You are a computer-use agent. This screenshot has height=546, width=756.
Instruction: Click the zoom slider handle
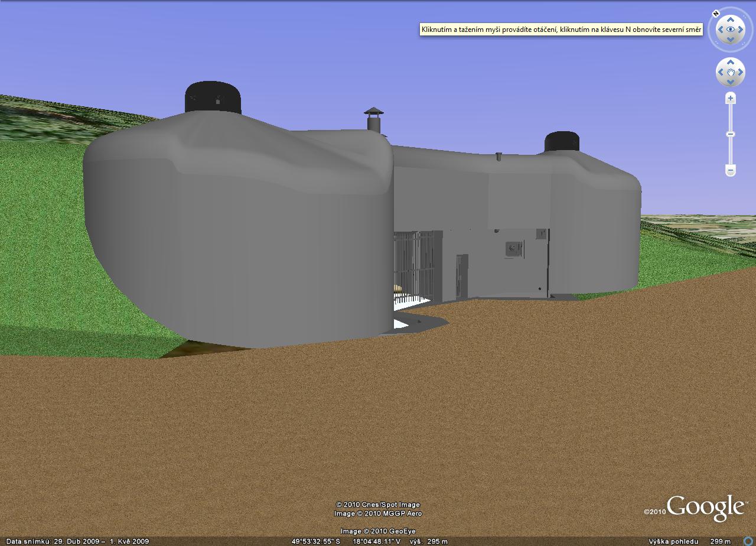pyautogui.click(x=731, y=134)
